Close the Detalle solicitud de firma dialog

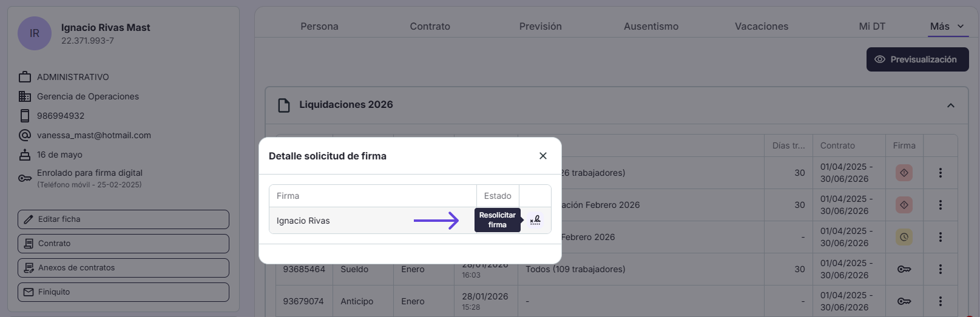[543, 156]
